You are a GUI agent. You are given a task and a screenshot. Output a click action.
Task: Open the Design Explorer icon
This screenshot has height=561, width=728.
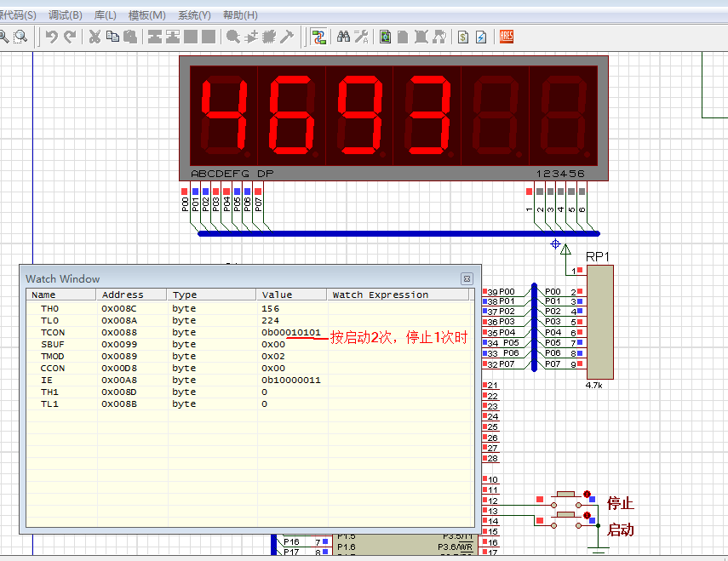point(385,37)
